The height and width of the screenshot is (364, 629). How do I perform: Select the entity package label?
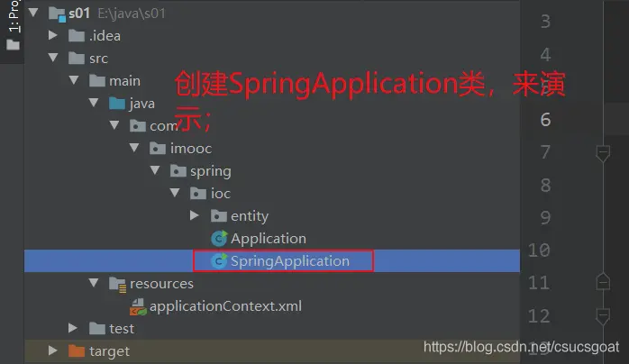click(x=250, y=216)
